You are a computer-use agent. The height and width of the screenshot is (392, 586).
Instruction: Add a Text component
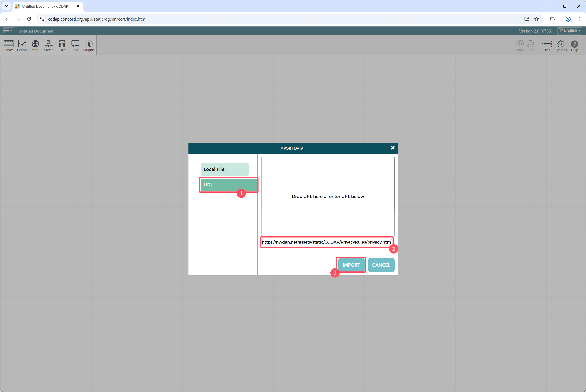pos(75,46)
